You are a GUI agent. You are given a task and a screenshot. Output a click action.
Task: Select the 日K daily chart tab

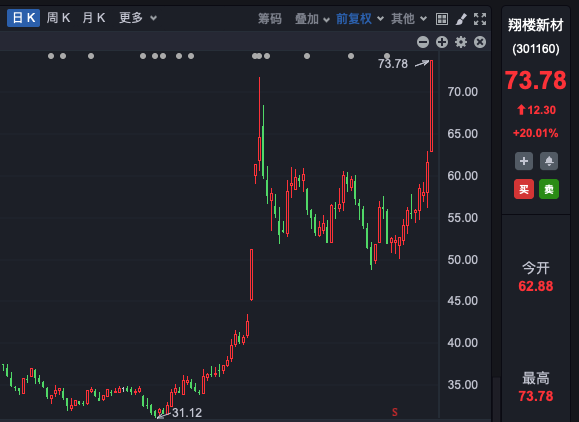23,18
